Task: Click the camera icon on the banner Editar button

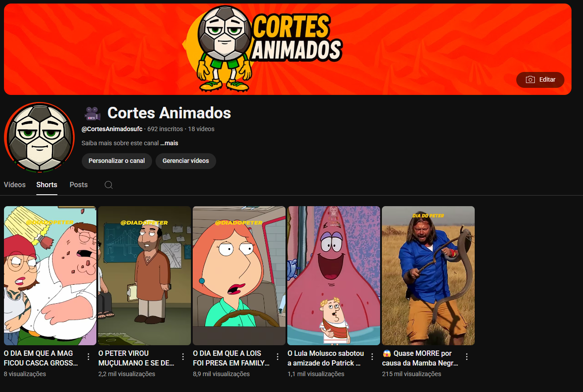Action: coord(530,80)
